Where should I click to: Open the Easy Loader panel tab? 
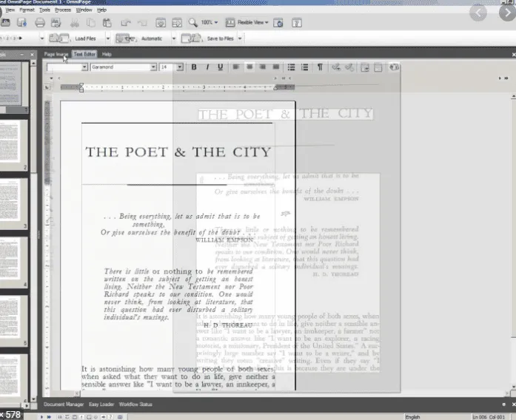(x=101, y=404)
